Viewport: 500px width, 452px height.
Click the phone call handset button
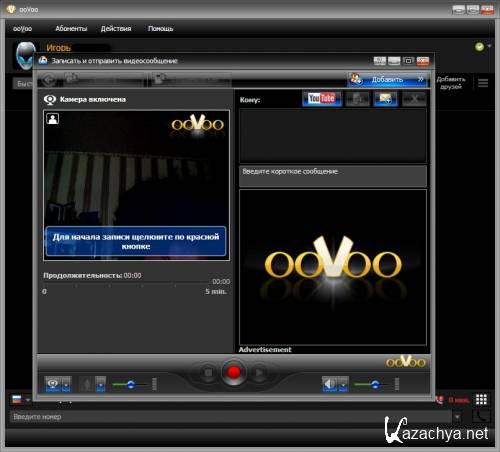point(481,417)
